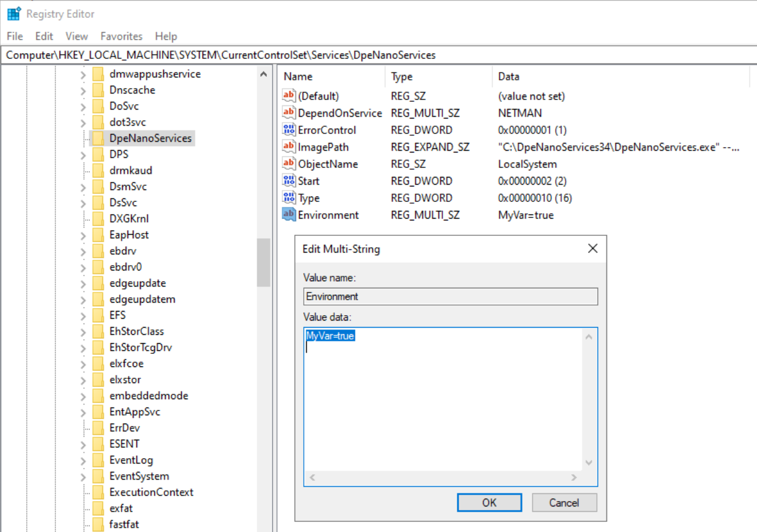Image resolution: width=757 pixels, height=532 pixels.
Task: Select the Start DWORD binary icon
Action: pyautogui.click(x=289, y=181)
